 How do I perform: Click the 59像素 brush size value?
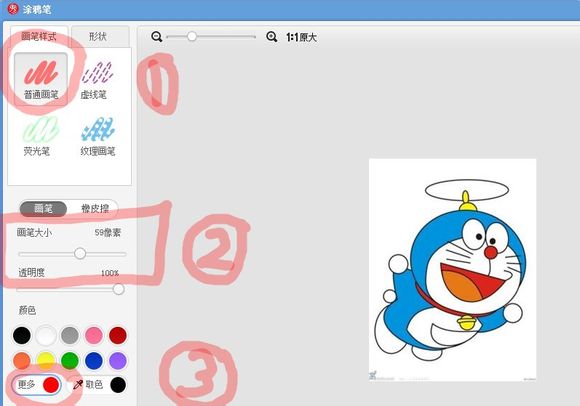point(107,233)
